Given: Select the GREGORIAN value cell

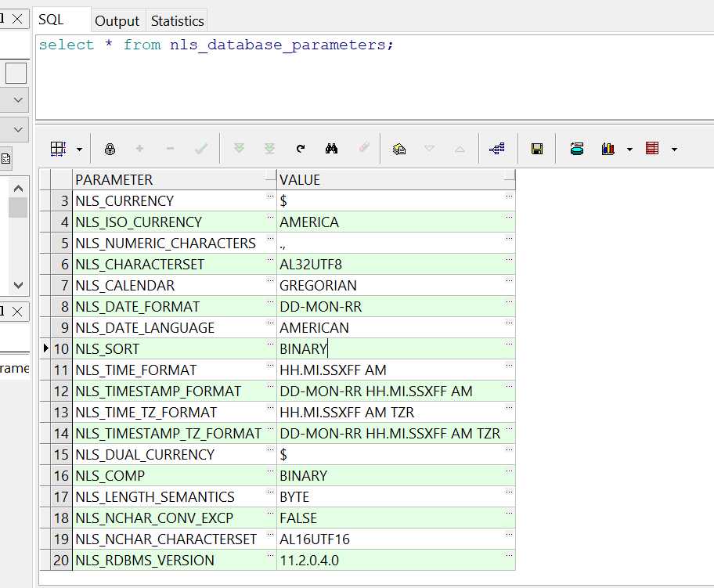Looking at the screenshot, I should coord(395,286).
